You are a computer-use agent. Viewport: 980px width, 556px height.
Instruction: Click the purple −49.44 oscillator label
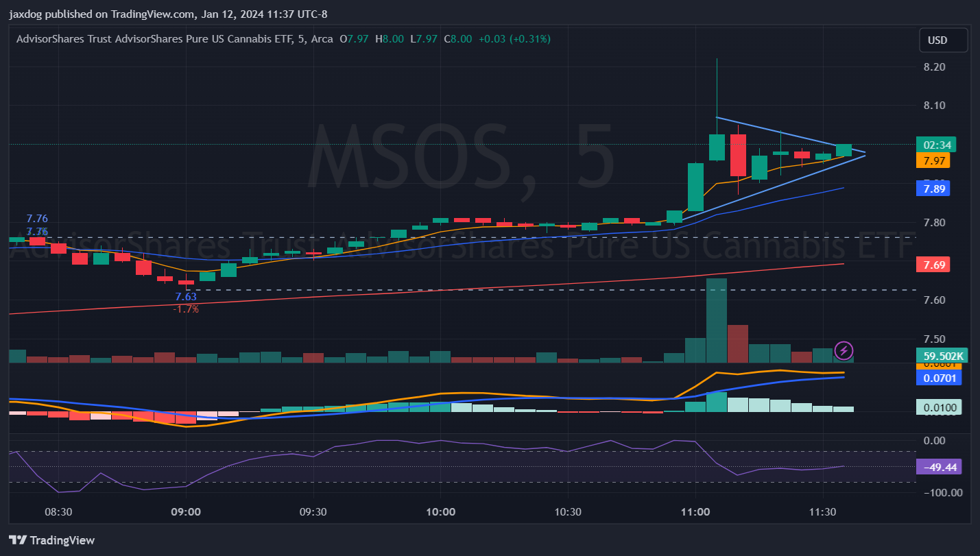point(938,467)
